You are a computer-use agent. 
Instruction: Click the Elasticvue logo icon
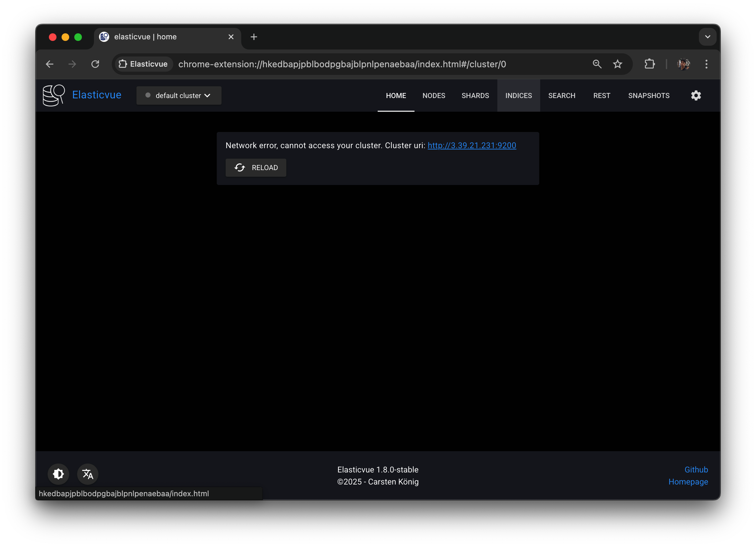(54, 95)
